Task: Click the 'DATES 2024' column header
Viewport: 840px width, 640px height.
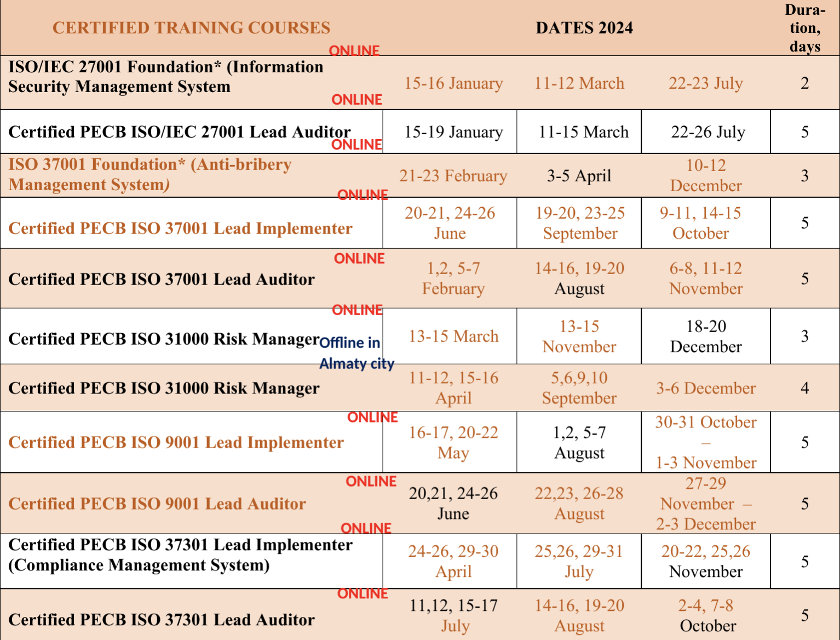Action: pos(584,28)
